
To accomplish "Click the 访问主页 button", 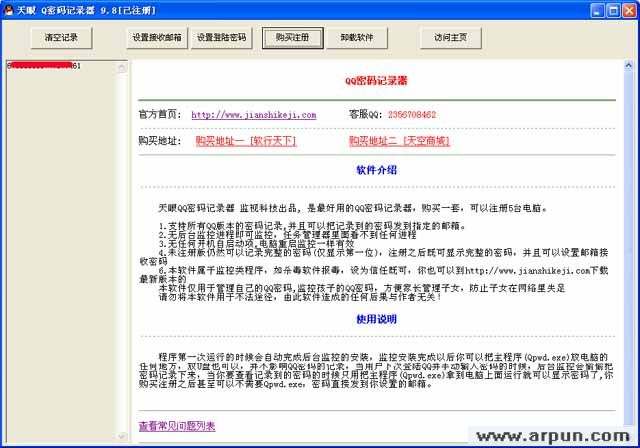I will (451, 38).
